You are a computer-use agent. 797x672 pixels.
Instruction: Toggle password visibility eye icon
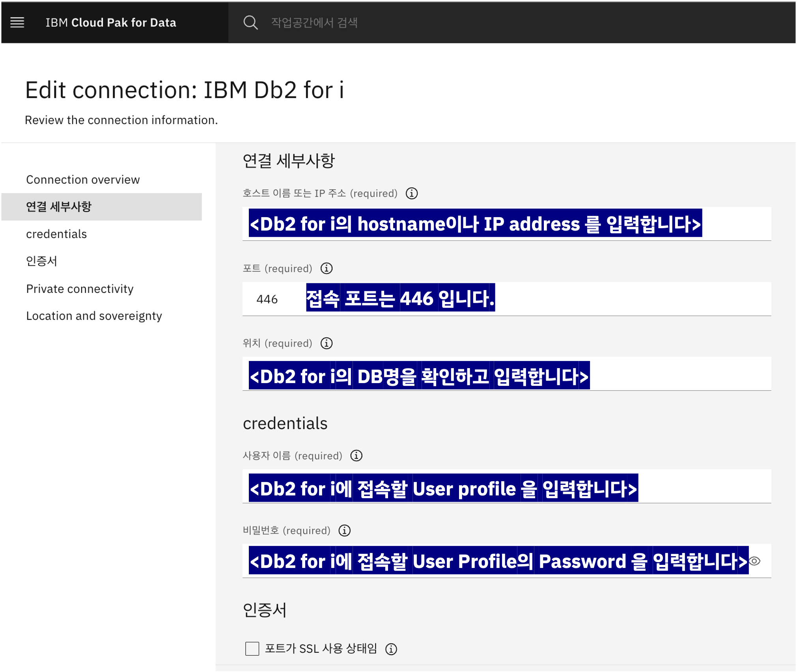pos(754,561)
